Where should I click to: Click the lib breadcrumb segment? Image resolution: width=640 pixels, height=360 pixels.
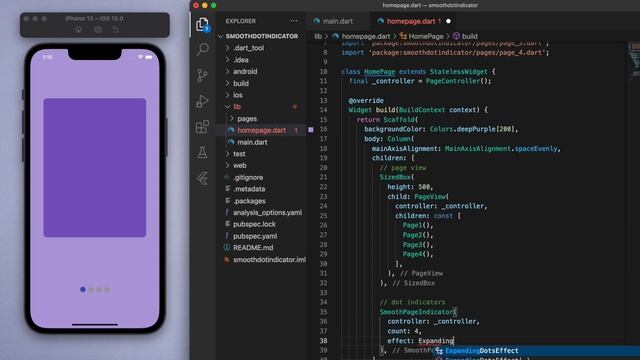pos(318,36)
